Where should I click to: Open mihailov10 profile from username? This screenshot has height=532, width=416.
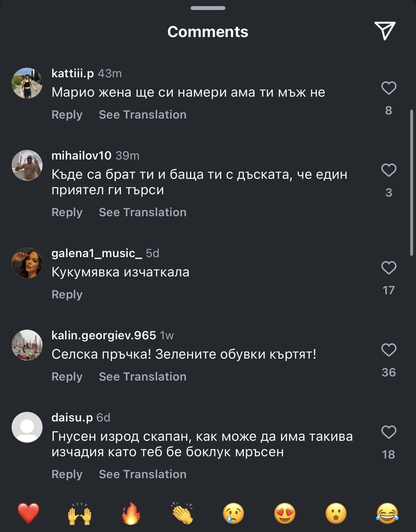click(81, 156)
